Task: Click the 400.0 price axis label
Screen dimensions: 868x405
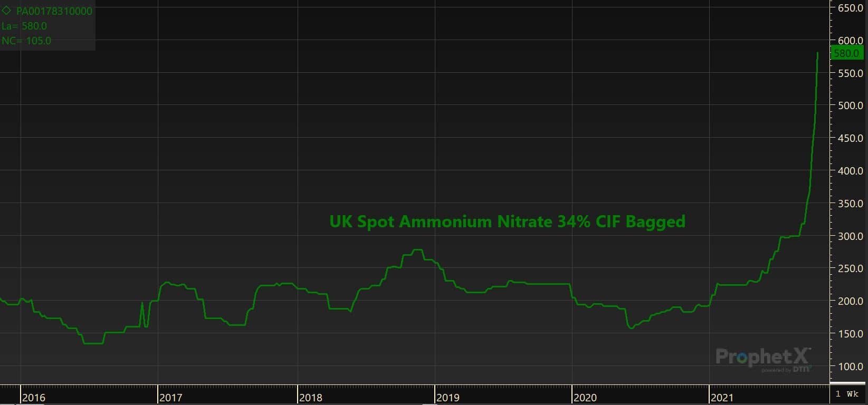Action: pyautogui.click(x=851, y=171)
